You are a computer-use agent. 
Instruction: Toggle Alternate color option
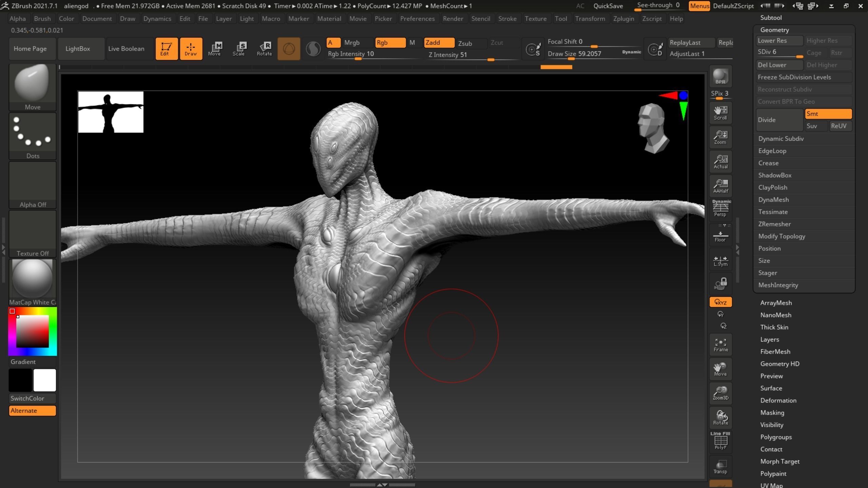(x=33, y=411)
